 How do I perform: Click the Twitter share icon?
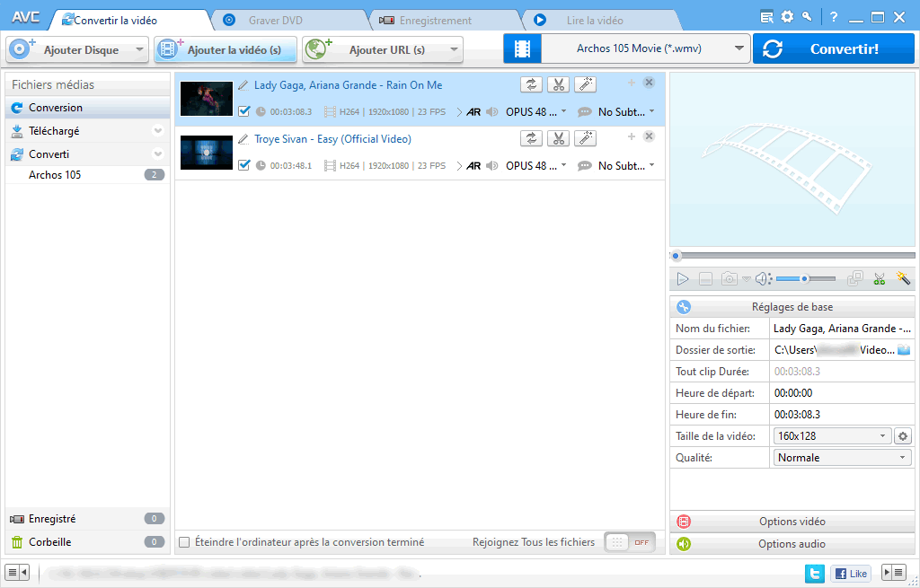[x=814, y=573]
